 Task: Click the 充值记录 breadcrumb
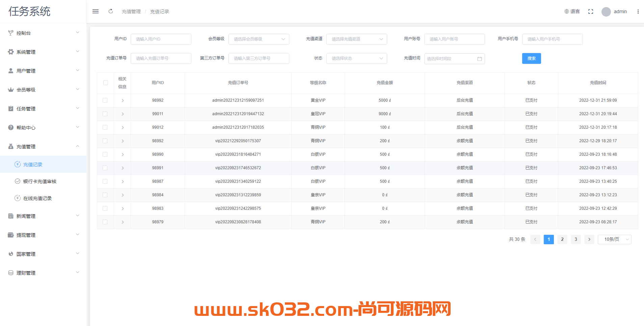point(160,12)
